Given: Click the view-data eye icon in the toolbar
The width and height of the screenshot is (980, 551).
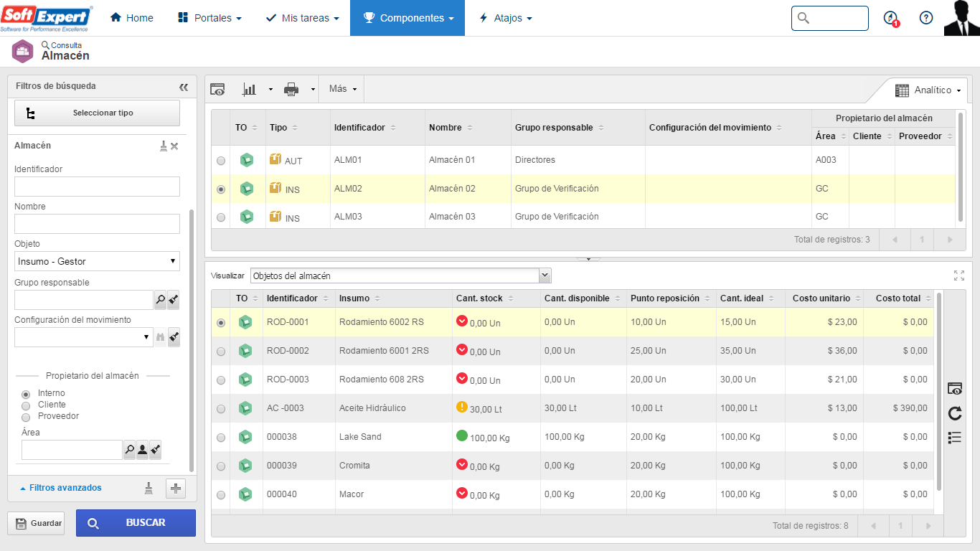Looking at the screenshot, I should (217, 89).
